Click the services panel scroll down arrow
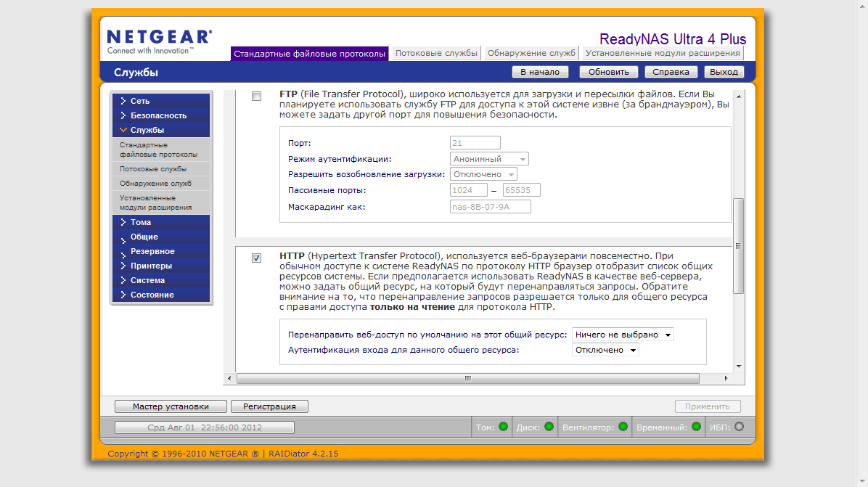The image size is (868, 487). pos(739,367)
